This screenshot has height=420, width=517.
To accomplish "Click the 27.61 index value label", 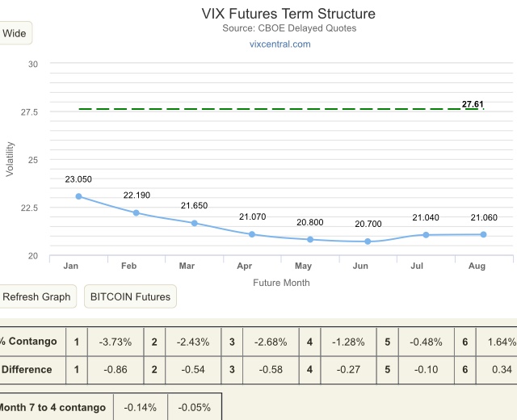I will pos(473,104).
